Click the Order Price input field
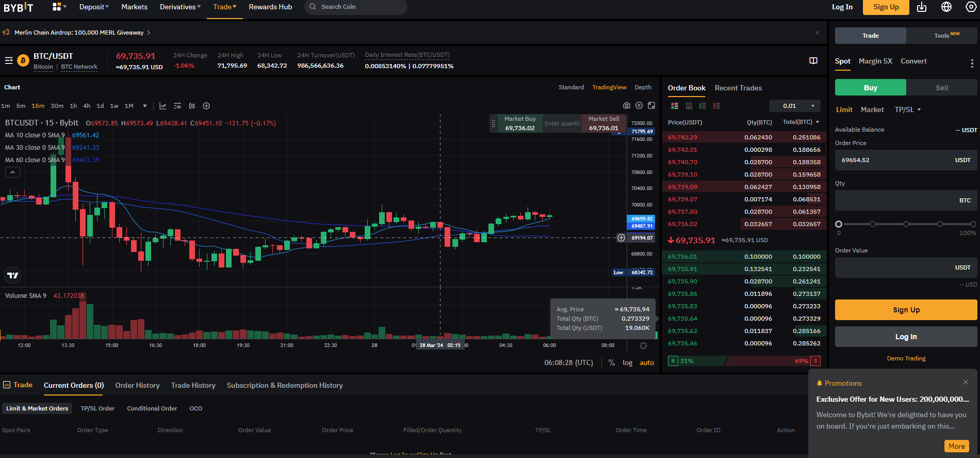The width and height of the screenshot is (980, 458). [x=906, y=160]
